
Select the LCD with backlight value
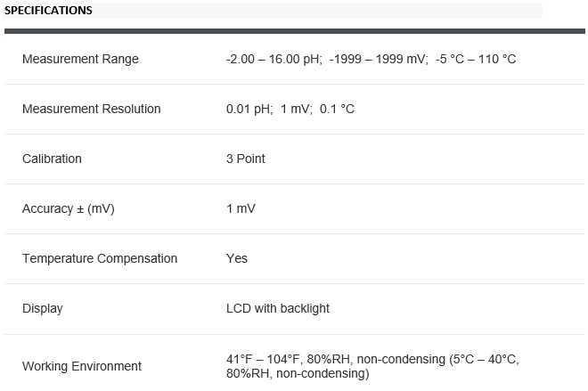pyautogui.click(x=278, y=308)
